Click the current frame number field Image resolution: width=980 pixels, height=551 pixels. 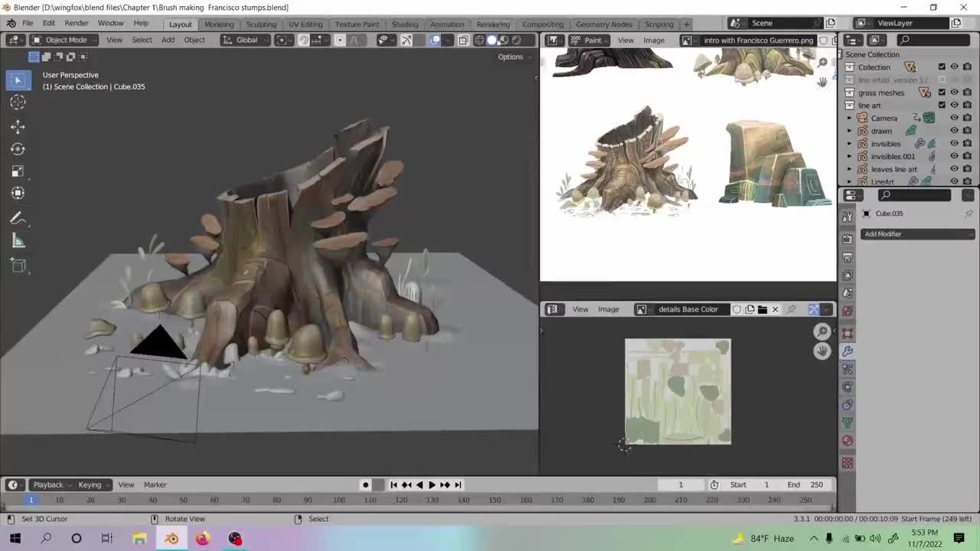pos(680,484)
